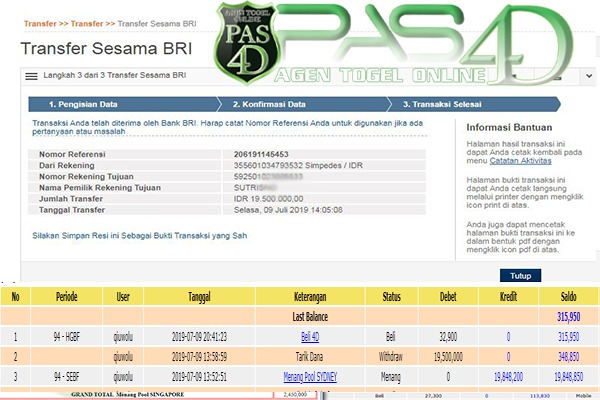Click timestamp 2019-07-09 13:52:51
Screen dimensions: 600x400
point(199,377)
